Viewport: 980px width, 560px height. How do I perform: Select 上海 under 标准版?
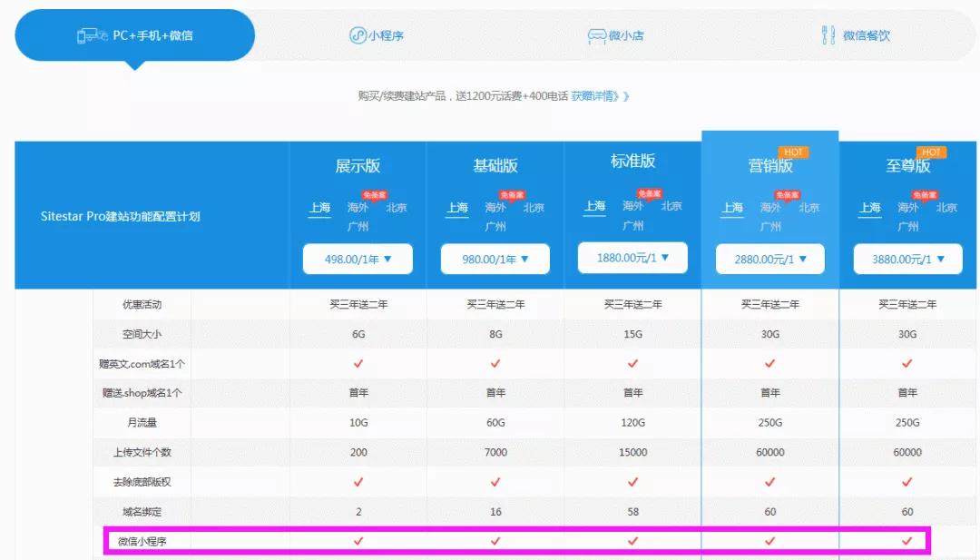point(594,206)
